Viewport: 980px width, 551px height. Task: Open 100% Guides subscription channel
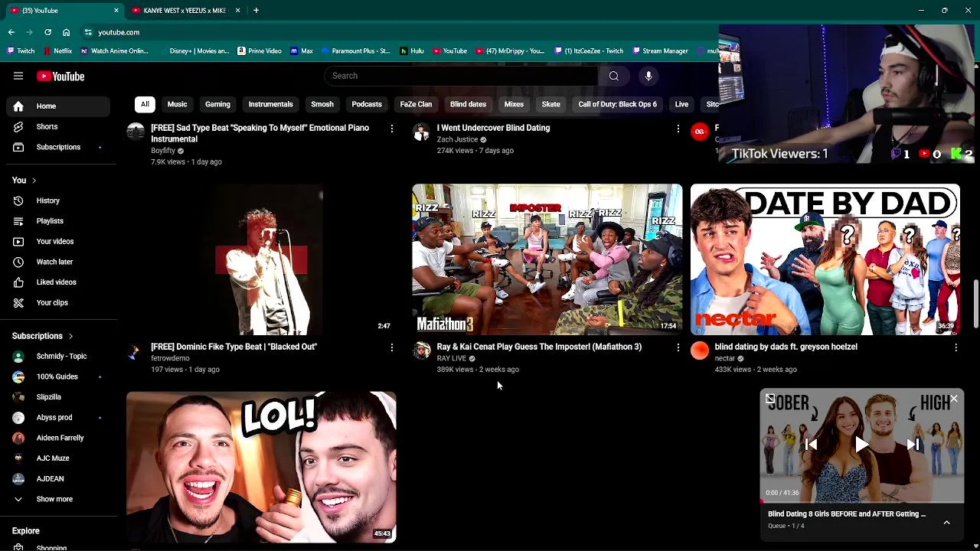[x=58, y=377]
